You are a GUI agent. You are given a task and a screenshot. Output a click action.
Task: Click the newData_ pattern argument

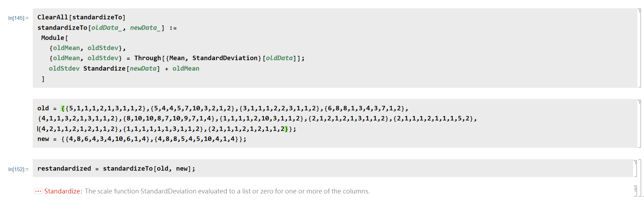click(145, 28)
